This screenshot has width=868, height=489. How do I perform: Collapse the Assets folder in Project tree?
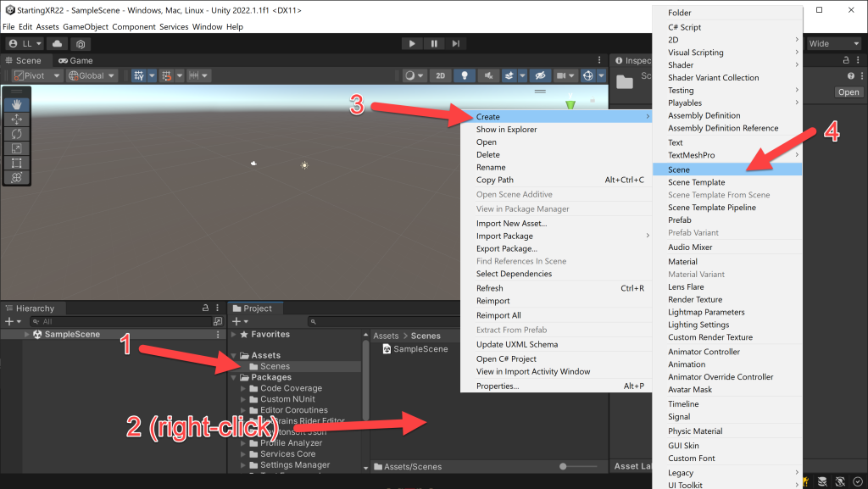click(x=234, y=356)
